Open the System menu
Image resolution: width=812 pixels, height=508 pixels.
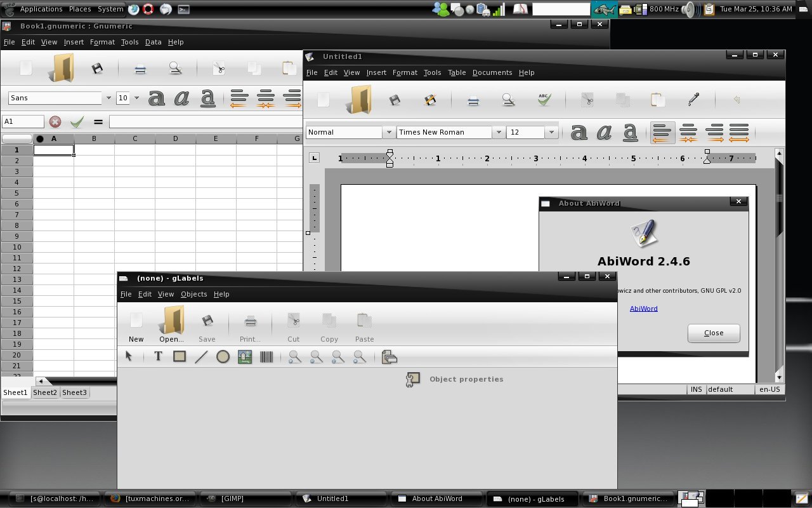[110, 9]
